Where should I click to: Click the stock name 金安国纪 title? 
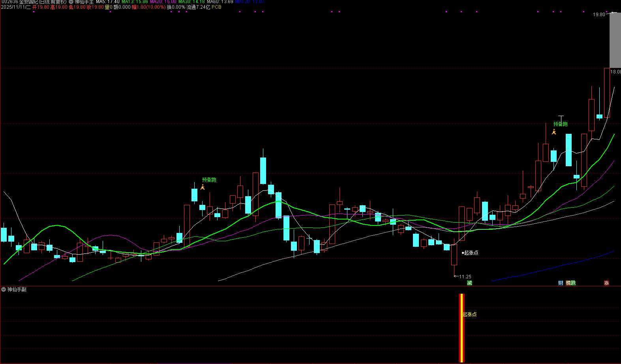(28, 2)
